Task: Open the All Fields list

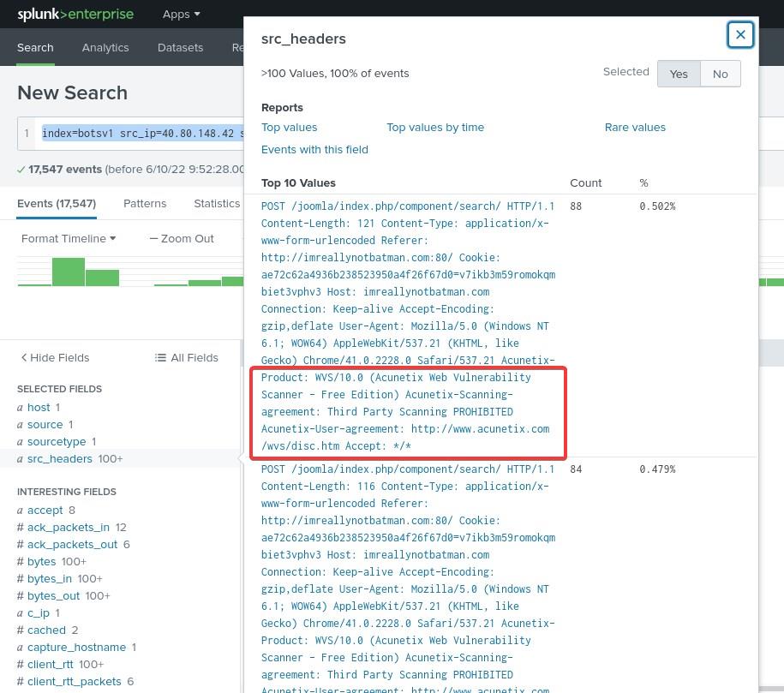Action: [187, 357]
